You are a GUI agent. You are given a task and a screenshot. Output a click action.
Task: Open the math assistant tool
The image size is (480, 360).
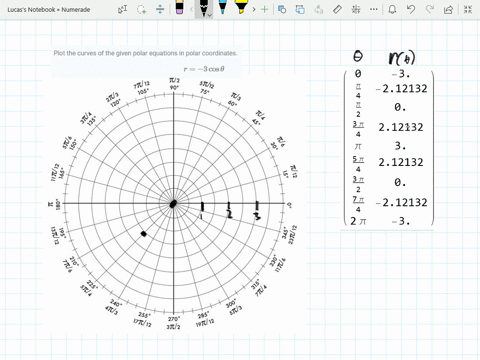356,9
